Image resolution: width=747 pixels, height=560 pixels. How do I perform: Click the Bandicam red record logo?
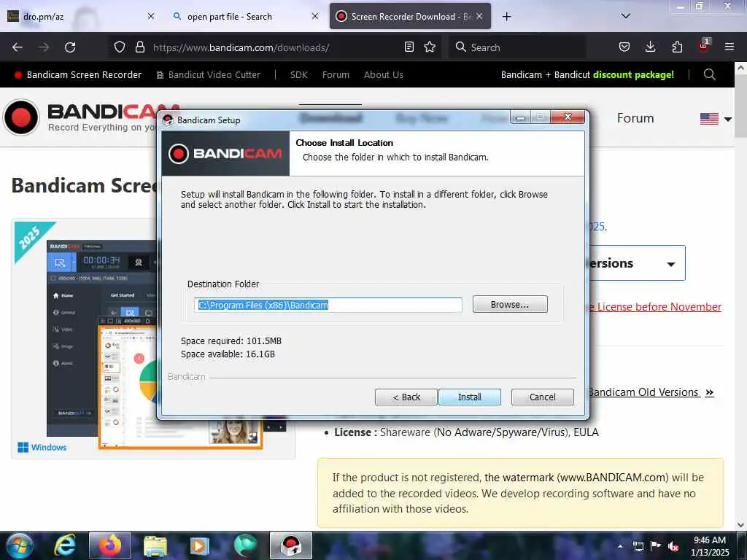coord(21,117)
